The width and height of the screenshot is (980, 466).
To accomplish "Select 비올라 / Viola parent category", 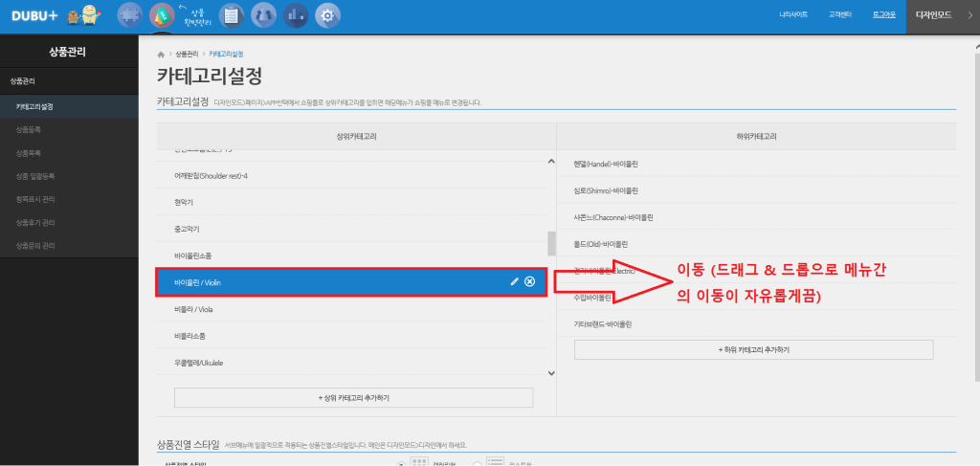I will click(352, 309).
